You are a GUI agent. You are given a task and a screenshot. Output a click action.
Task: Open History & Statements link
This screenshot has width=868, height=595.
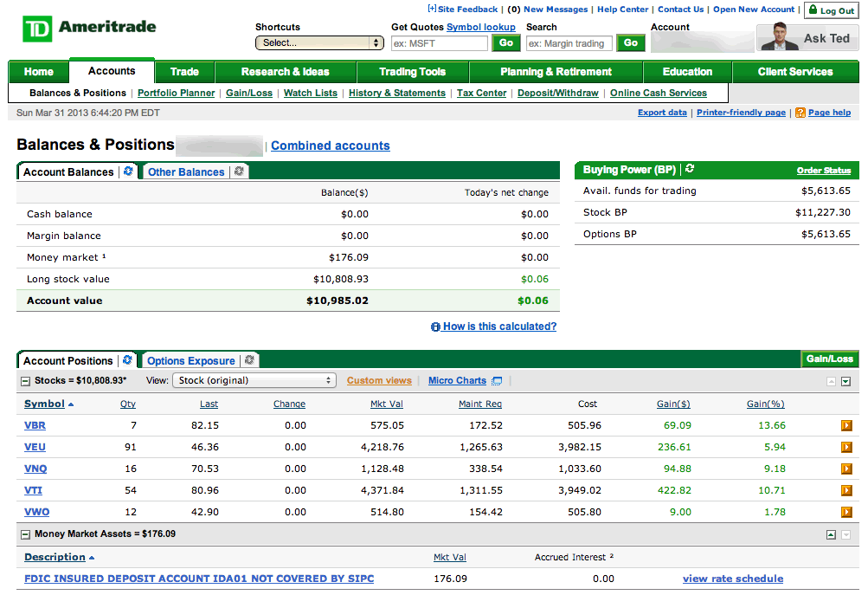pos(397,93)
